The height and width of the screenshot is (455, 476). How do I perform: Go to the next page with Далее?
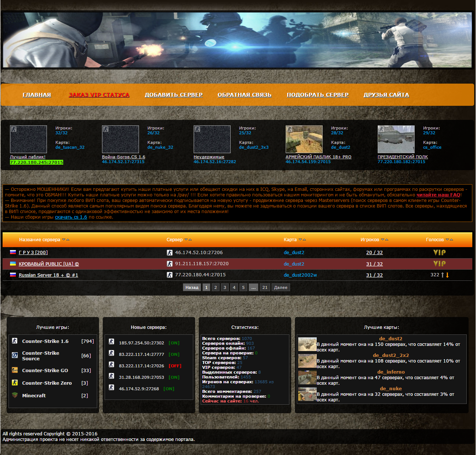(x=281, y=287)
